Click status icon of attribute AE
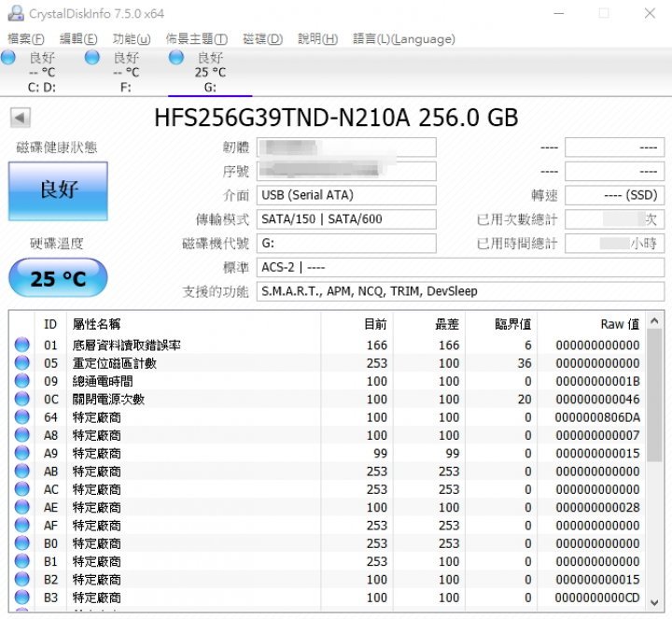 click(21, 507)
